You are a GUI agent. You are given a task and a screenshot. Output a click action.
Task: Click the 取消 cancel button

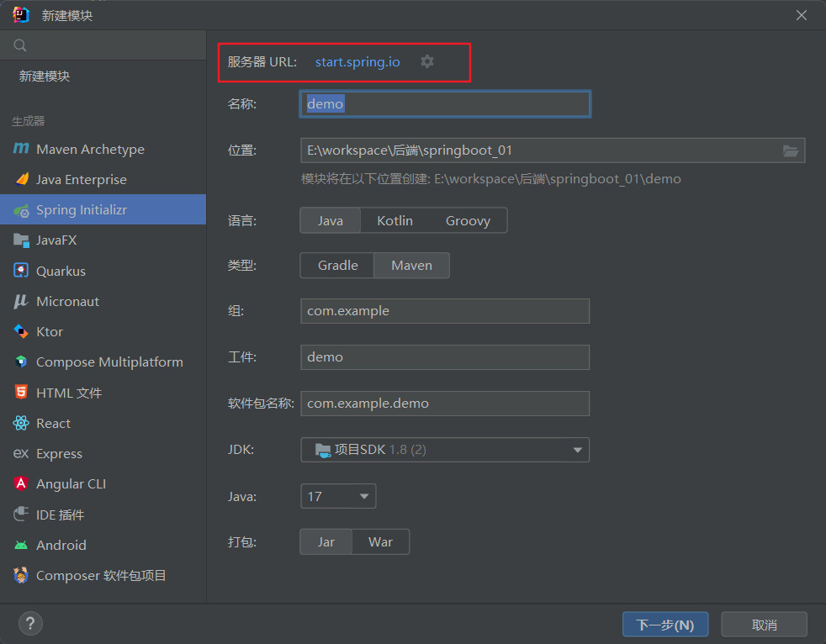(764, 625)
